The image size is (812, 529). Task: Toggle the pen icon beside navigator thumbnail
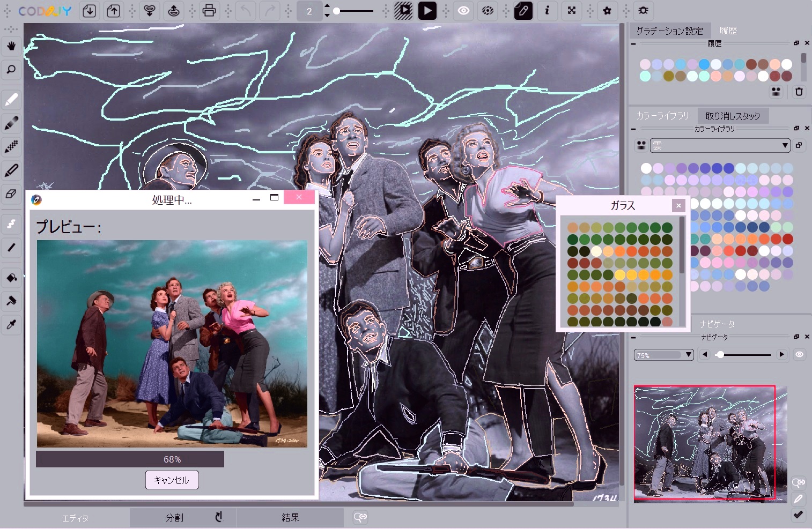tap(798, 499)
